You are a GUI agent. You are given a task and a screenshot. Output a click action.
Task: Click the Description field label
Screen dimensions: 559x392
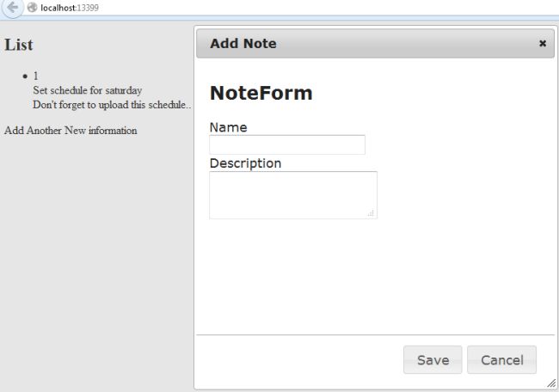(245, 162)
